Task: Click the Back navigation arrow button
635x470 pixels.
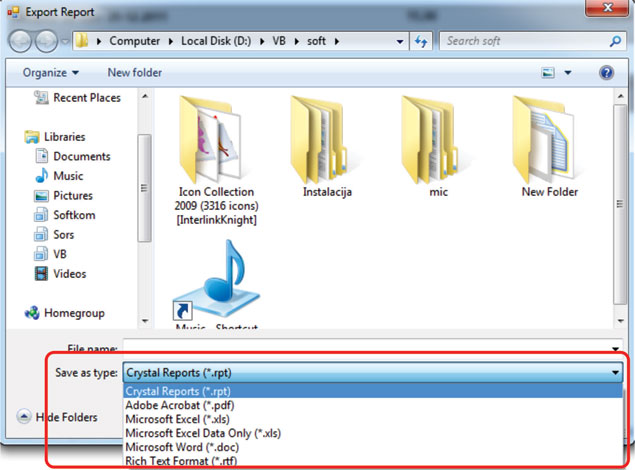Action: [x=20, y=41]
